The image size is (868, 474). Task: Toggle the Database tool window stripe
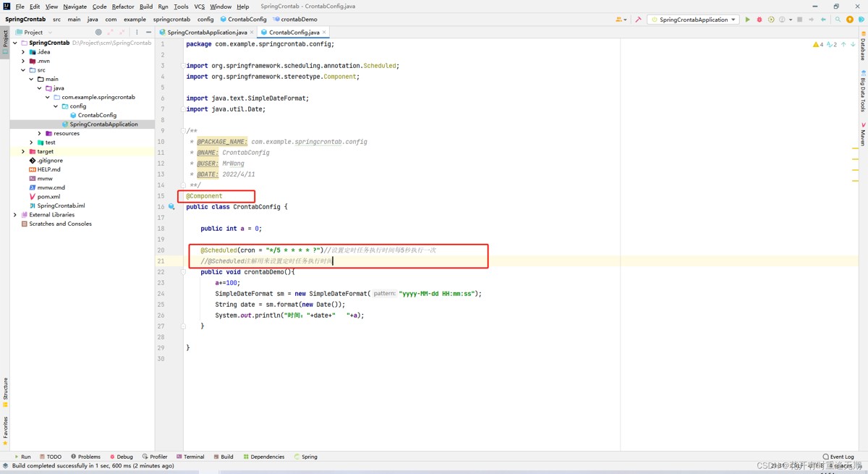coord(862,48)
